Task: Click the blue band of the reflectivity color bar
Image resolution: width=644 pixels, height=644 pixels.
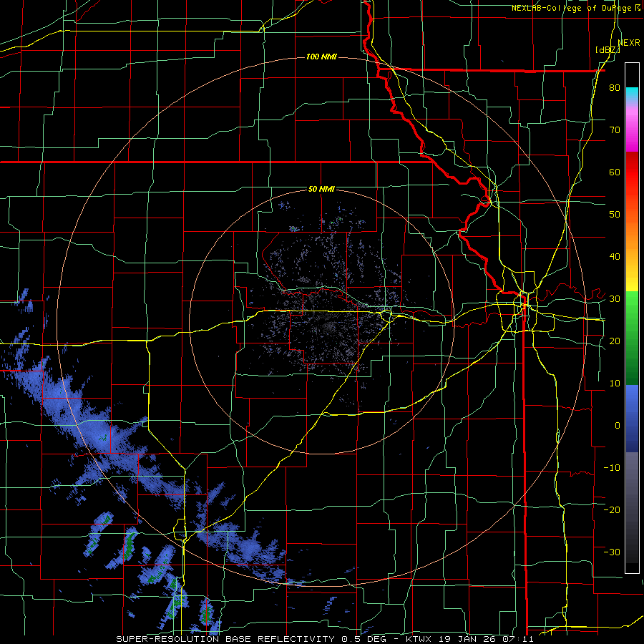Action: click(x=632, y=419)
